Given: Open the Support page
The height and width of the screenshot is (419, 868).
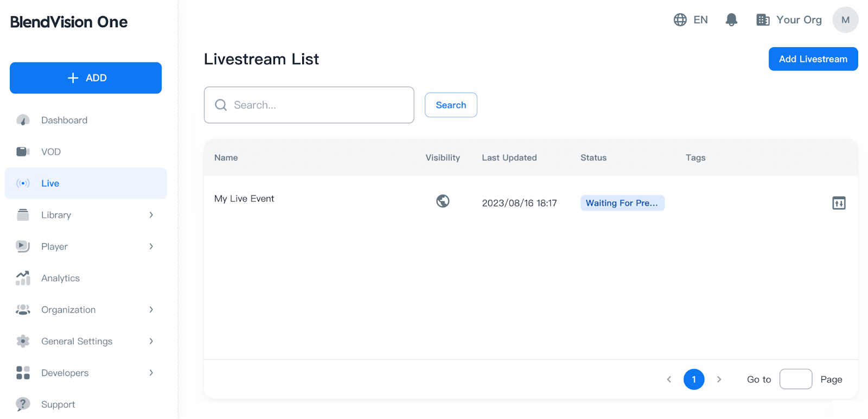Looking at the screenshot, I should (58, 404).
